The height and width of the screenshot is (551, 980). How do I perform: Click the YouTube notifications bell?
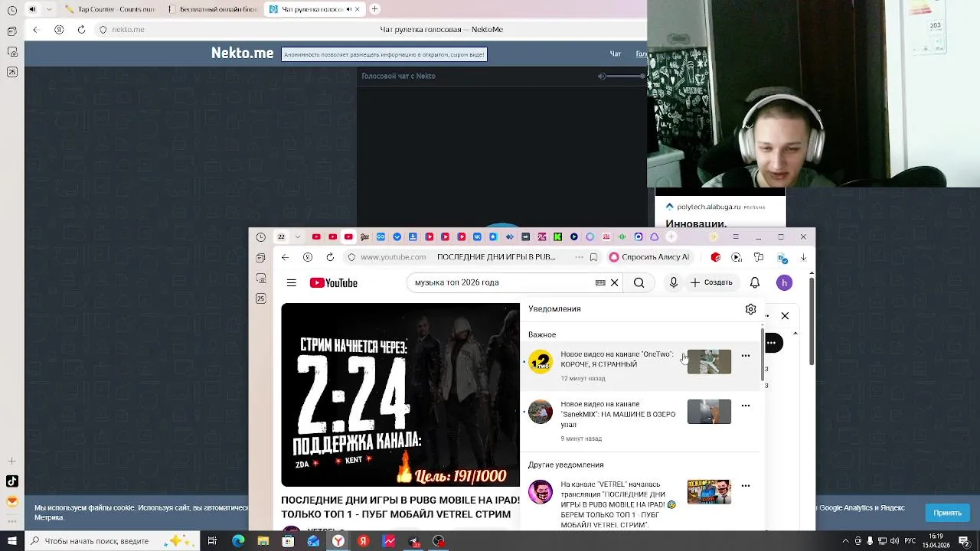755,282
